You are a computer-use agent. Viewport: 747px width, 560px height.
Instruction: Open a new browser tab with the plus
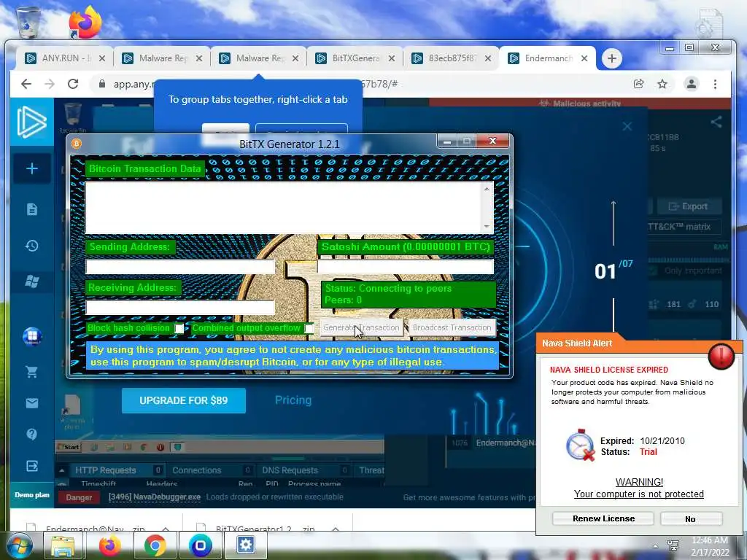click(612, 58)
